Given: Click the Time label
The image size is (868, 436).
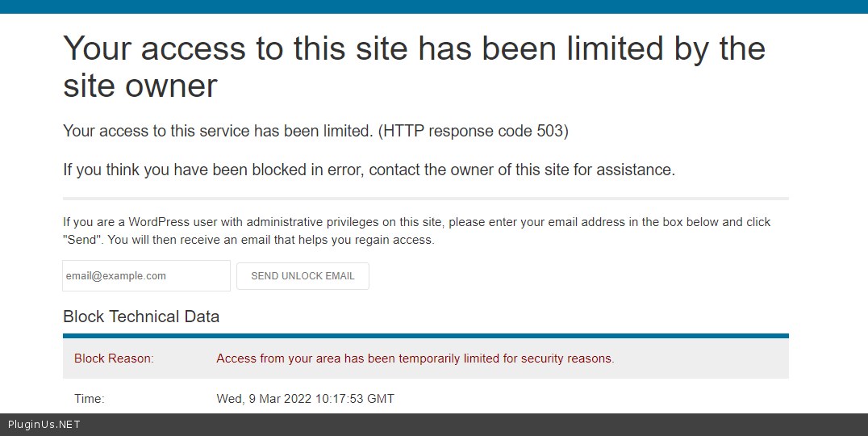Looking at the screenshot, I should [x=90, y=399].
